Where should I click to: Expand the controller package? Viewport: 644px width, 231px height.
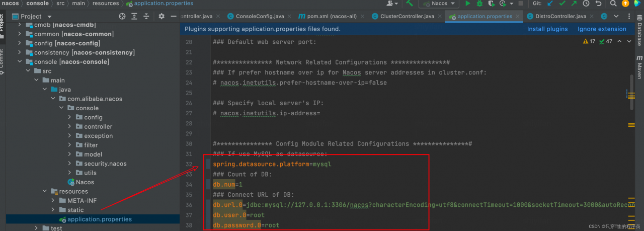pos(70,127)
